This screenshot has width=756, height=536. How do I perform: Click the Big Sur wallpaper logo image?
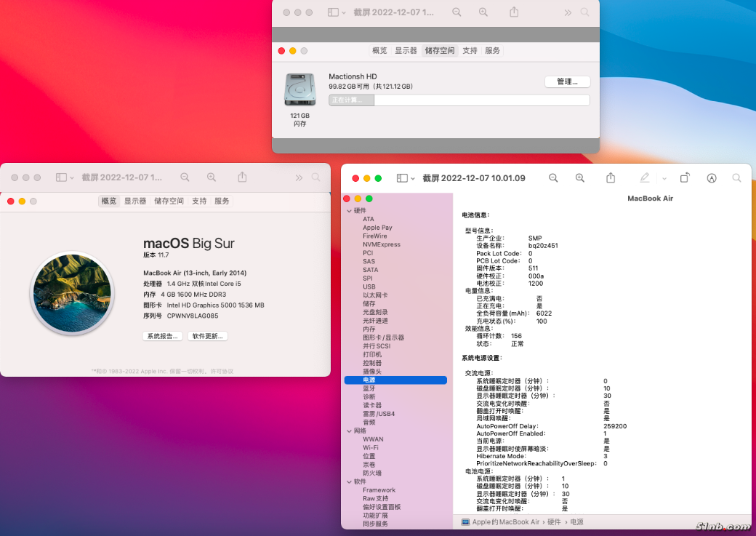coord(72,294)
